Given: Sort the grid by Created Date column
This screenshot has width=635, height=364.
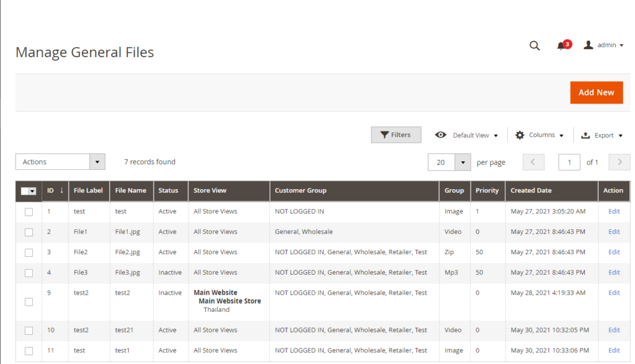Looking at the screenshot, I should pos(531,190).
